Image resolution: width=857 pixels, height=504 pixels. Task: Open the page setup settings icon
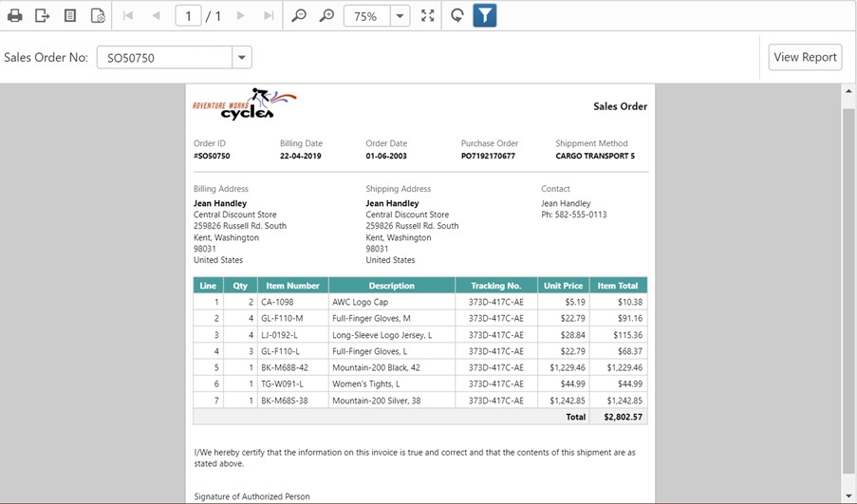tap(98, 16)
